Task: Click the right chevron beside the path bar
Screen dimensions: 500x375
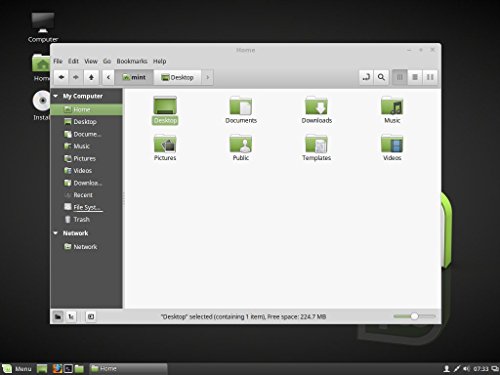Action: pyautogui.click(x=207, y=77)
